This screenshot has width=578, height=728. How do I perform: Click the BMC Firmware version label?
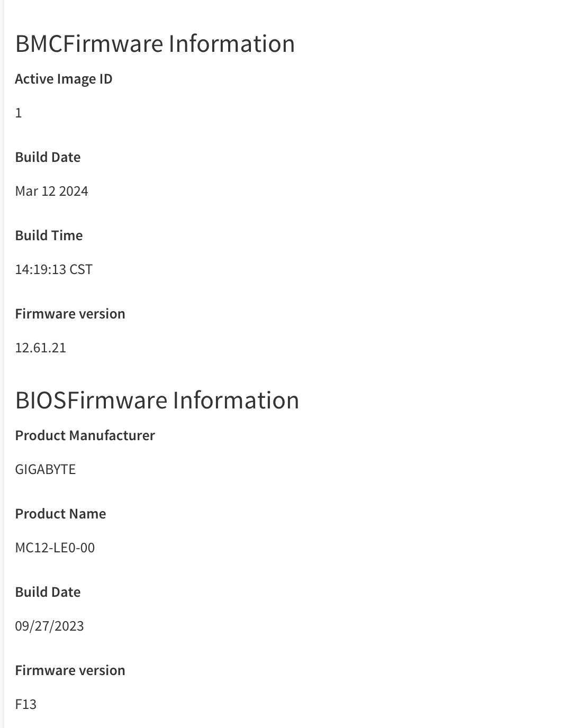70,314
